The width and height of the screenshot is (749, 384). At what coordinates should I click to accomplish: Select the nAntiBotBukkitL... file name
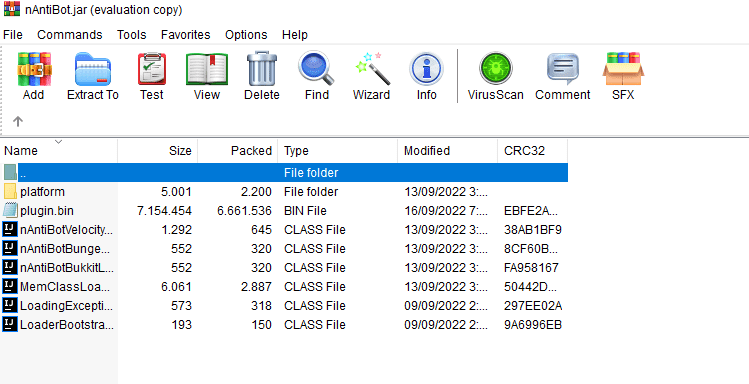[67, 268]
